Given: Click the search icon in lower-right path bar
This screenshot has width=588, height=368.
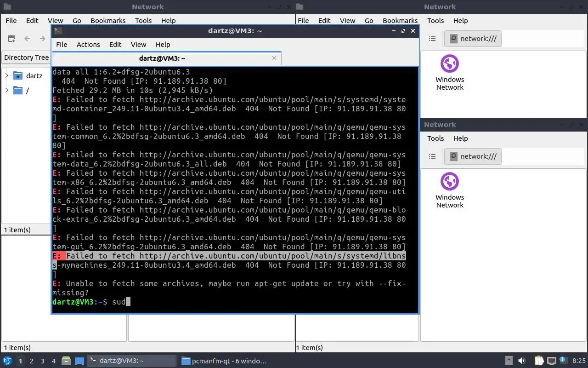Looking at the screenshot, I should (x=453, y=156).
